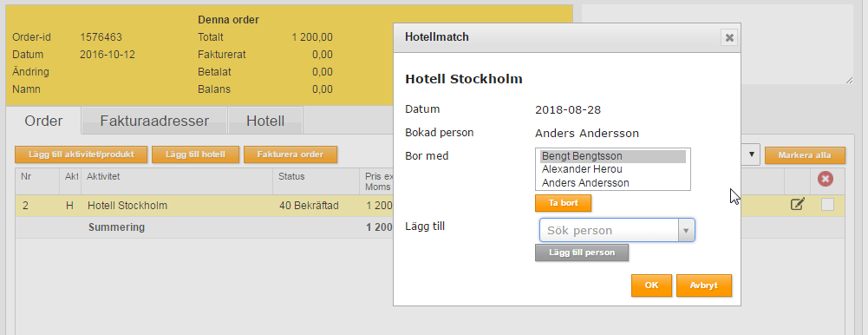This screenshot has width=868, height=335.
Task: Click the Ta bort button
Action: tap(563, 203)
